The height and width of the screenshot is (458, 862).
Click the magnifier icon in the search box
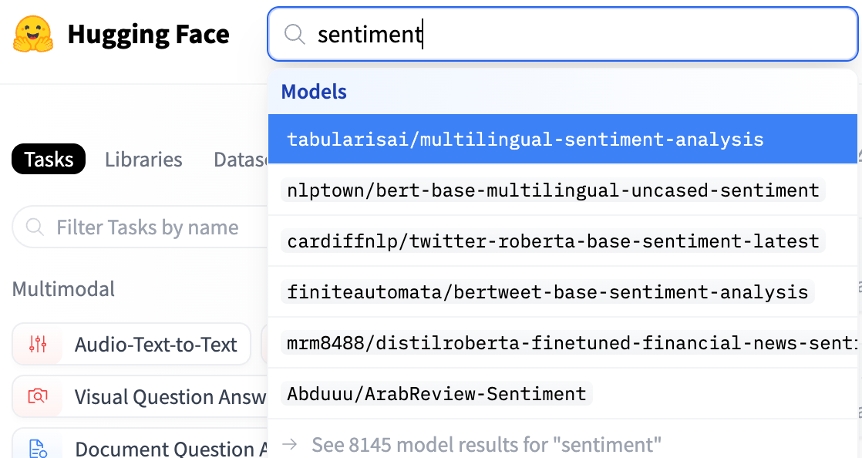click(294, 34)
